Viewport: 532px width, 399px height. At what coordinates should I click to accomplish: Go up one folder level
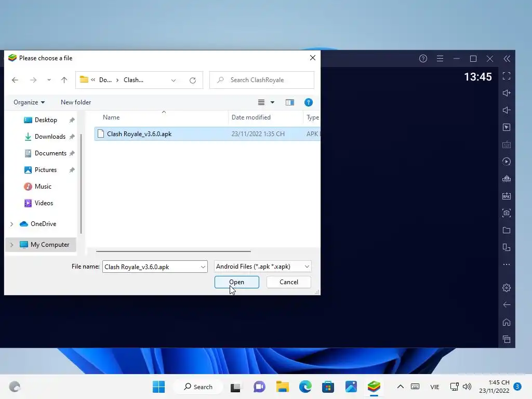pos(64,80)
